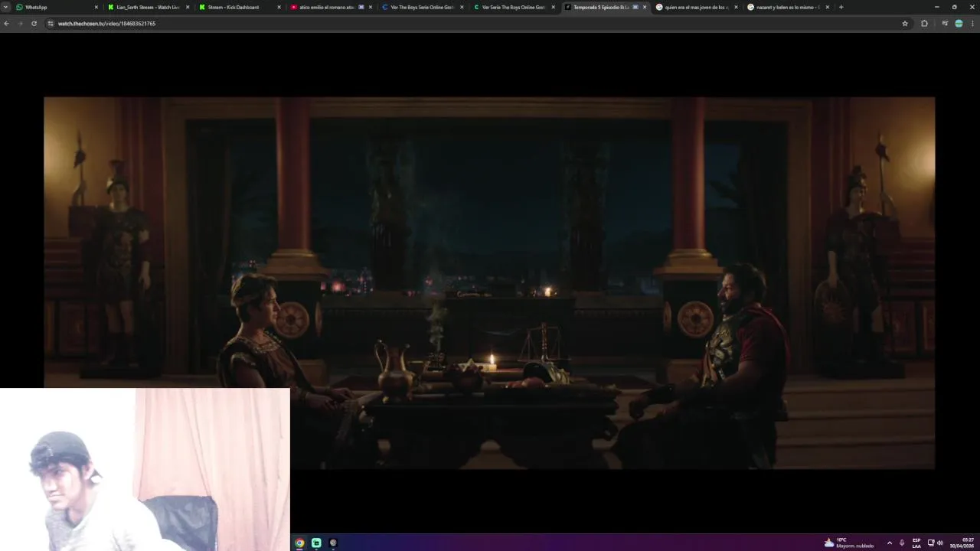
Task: Open the clock showing 03:27
Action: pos(962,543)
